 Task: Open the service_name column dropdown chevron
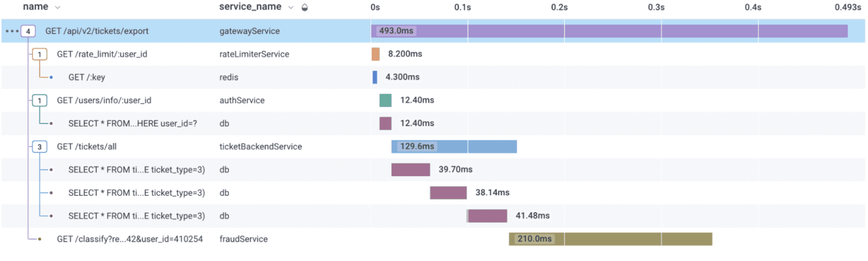click(x=291, y=7)
